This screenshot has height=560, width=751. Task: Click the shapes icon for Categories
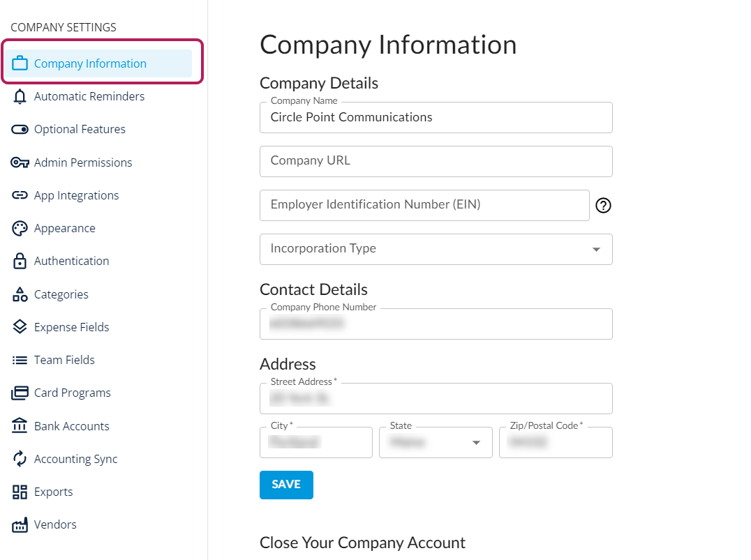click(x=20, y=294)
